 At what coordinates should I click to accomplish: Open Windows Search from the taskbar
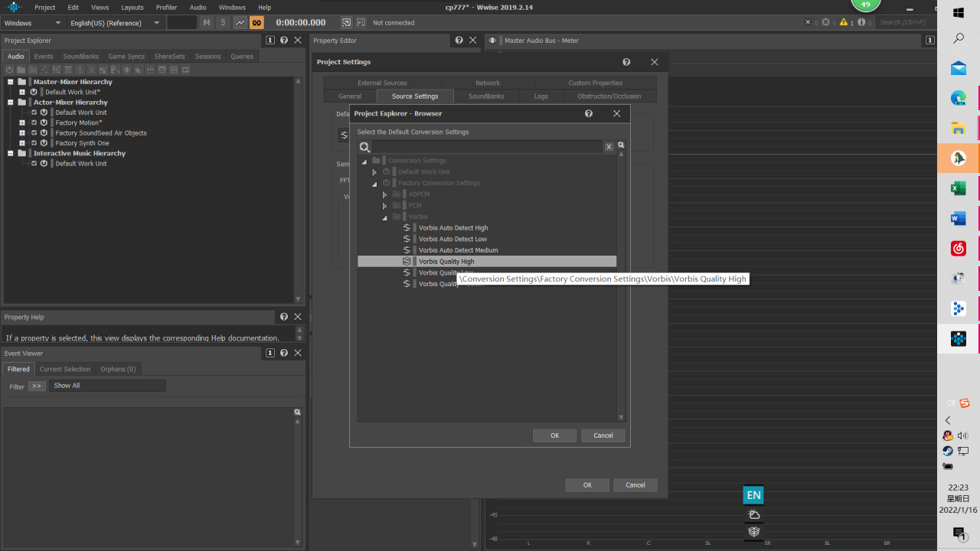tap(959, 38)
